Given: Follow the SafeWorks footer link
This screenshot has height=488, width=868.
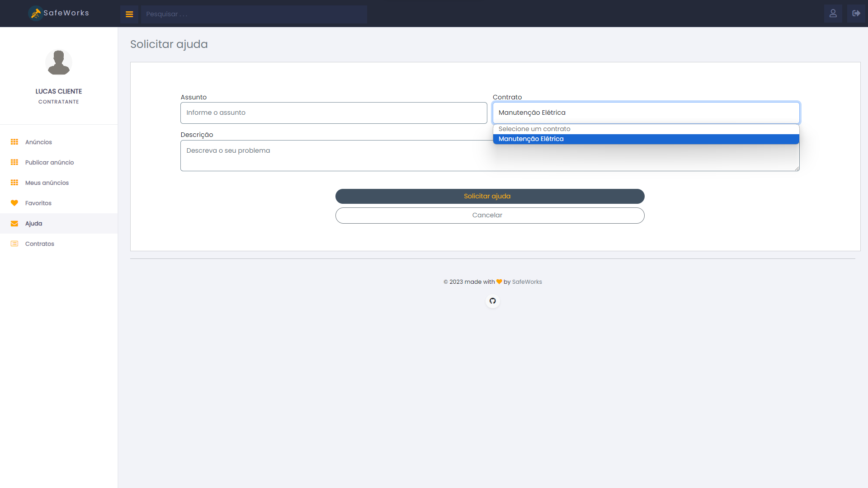Looking at the screenshot, I should 527,282.
